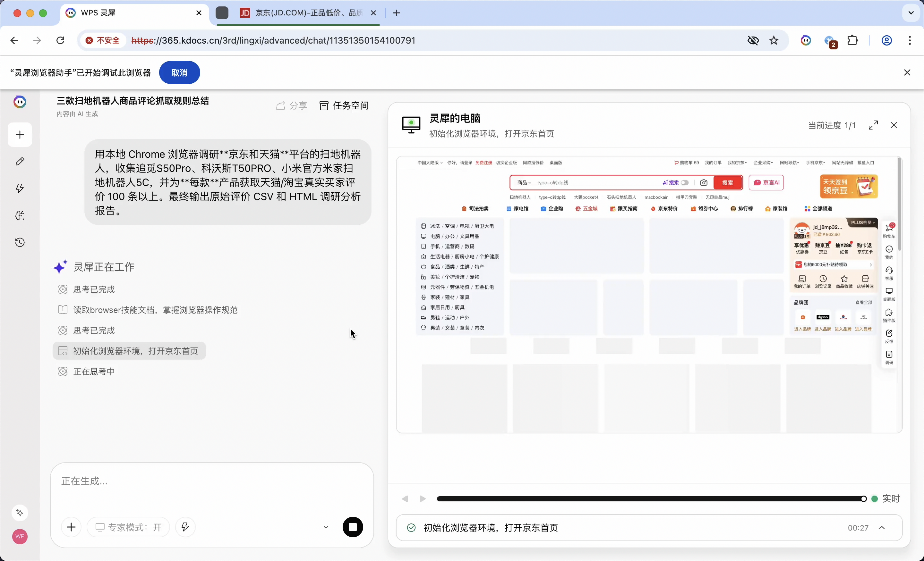Screen dimensions: 924x561
Task: Click the red 搜索 button in JD preview
Action: (x=727, y=182)
